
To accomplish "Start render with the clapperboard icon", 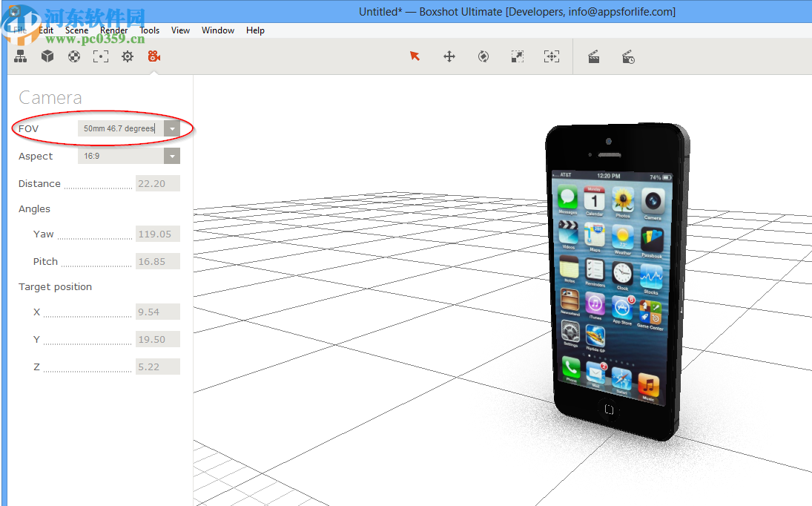I will [x=594, y=56].
